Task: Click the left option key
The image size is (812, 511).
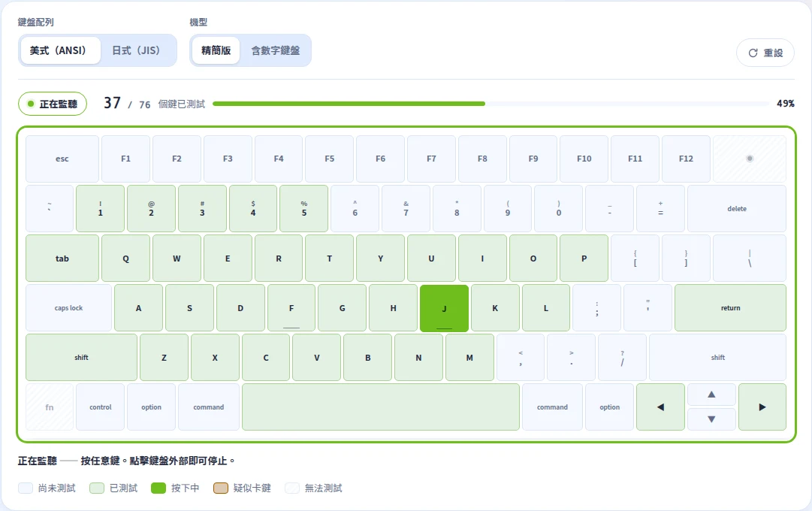Action: click(x=151, y=407)
